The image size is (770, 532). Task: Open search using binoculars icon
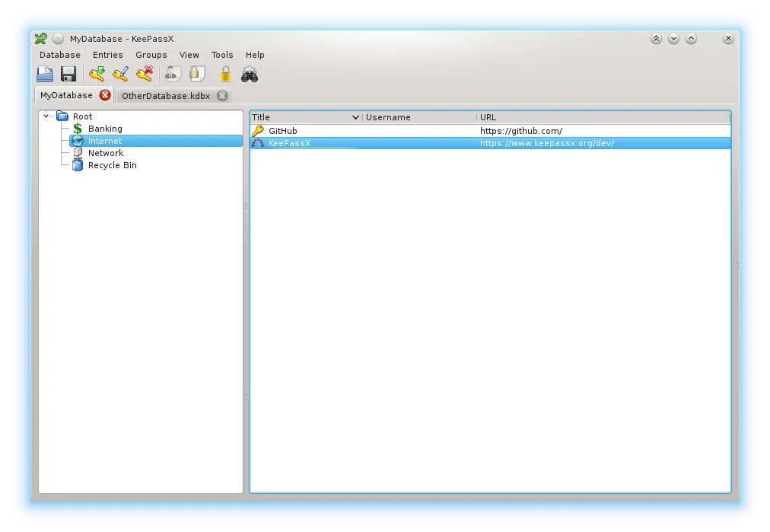250,74
